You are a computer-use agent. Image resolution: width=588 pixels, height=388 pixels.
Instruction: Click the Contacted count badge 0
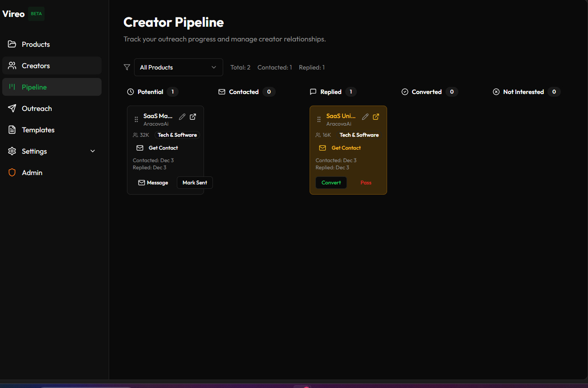(x=269, y=92)
